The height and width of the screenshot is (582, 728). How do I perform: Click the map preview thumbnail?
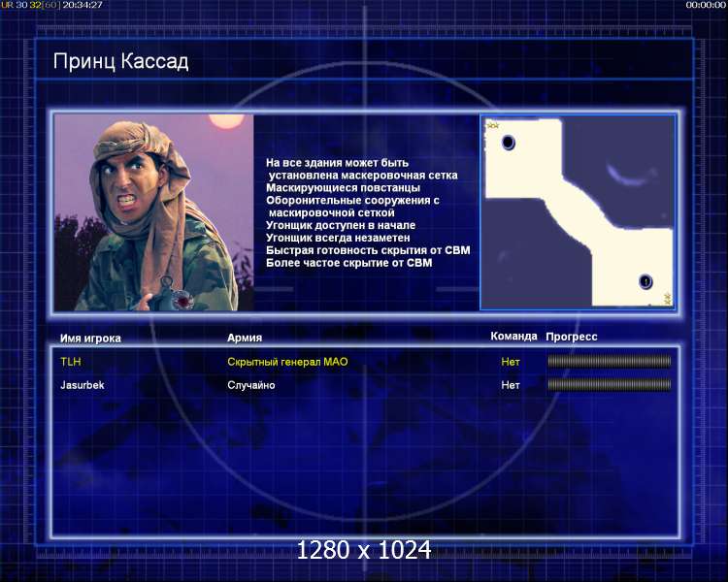pyautogui.click(x=578, y=212)
